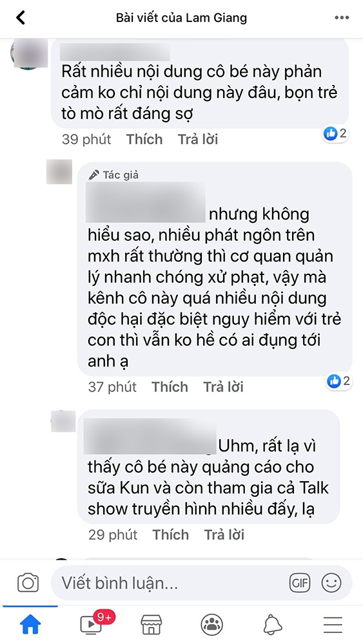Like the author's 37 phút reply
The width and height of the screenshot is (363, 644).
pos(170,387)
